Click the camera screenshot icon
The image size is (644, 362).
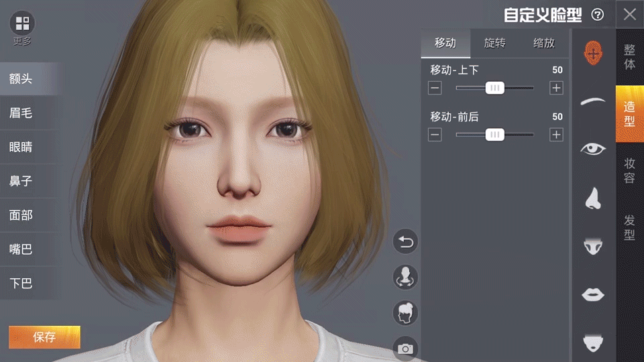[405, 348]
